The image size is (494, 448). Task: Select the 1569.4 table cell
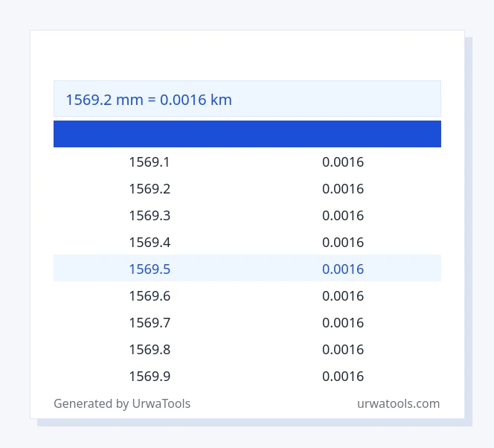[x=150, y=243]
